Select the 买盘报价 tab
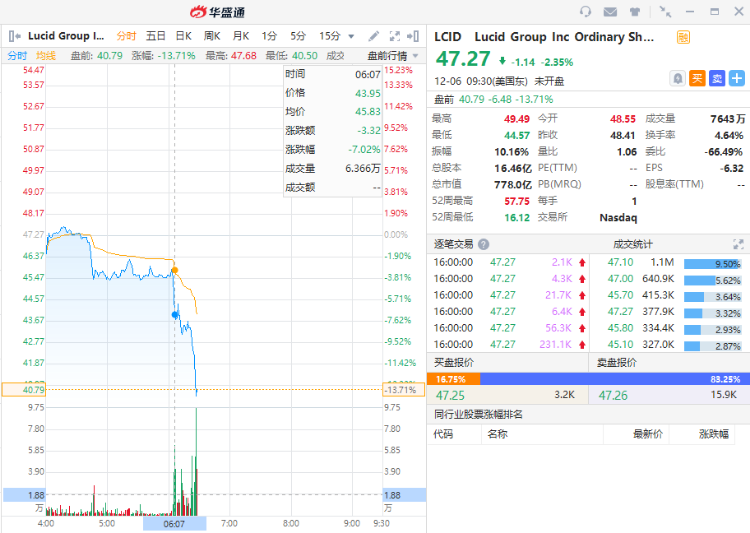This screenshot has width=750, height=533. [x=453, y=362]
